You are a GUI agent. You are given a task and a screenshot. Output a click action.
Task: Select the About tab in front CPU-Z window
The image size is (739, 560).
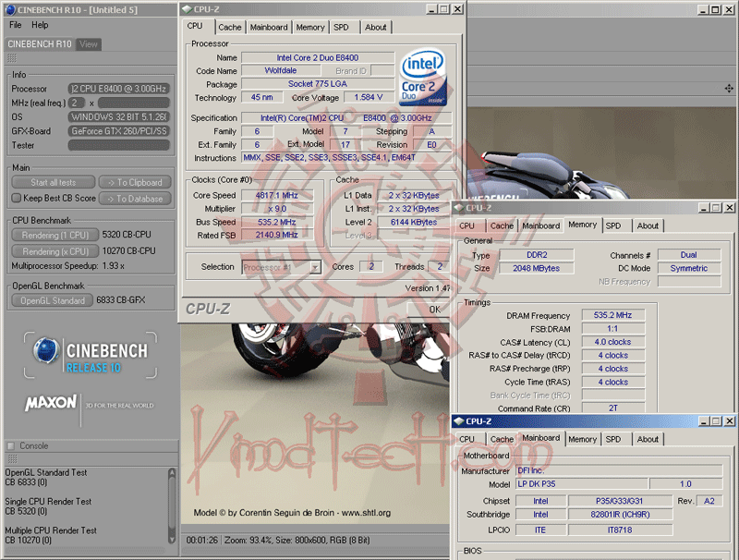point(376,28)
